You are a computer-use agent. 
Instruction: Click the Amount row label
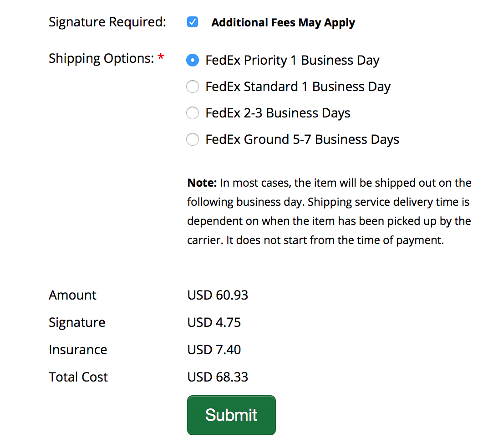point(72,295)
